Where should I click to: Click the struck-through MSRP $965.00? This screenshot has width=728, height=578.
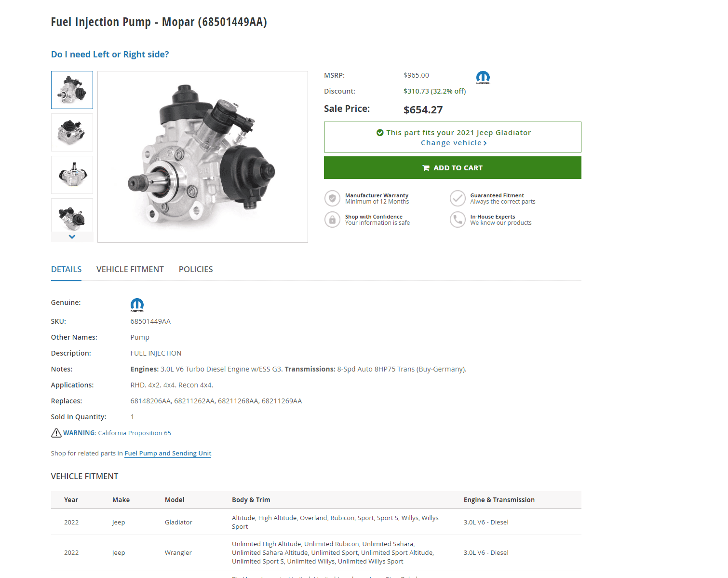(x=416, y=75)
